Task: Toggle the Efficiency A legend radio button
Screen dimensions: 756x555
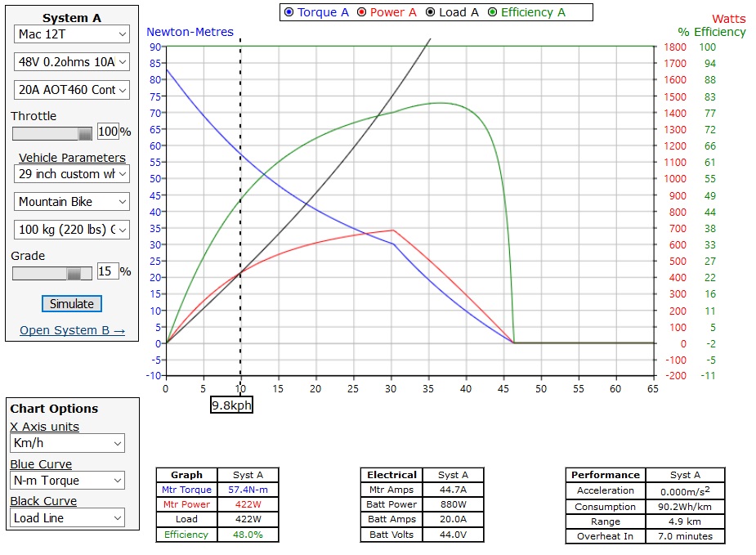Action: click(492, 12)
